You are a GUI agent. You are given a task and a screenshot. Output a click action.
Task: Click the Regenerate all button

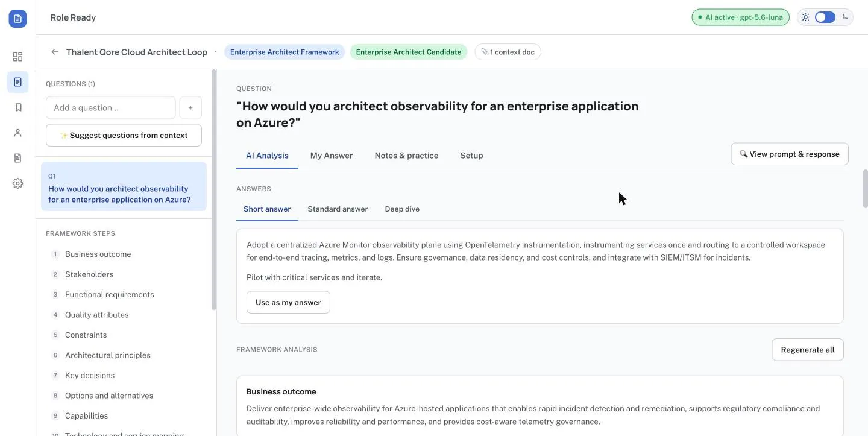[808, 350]
